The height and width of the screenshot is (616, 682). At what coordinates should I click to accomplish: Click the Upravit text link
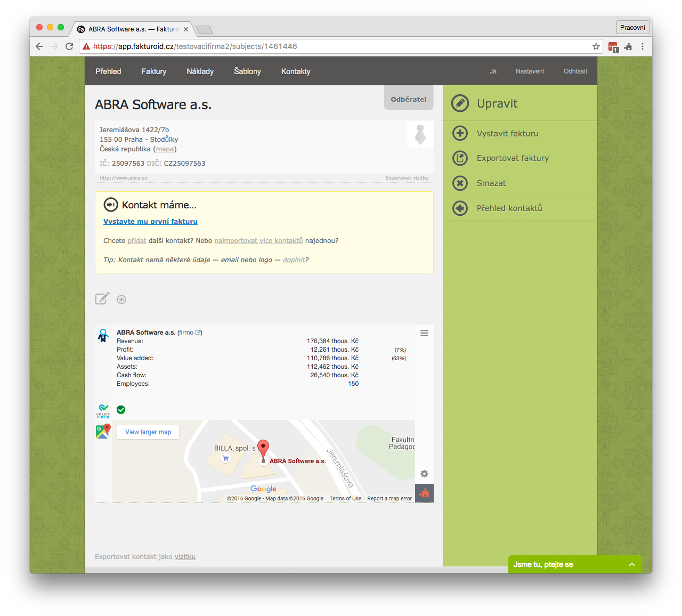pos(497,103)
